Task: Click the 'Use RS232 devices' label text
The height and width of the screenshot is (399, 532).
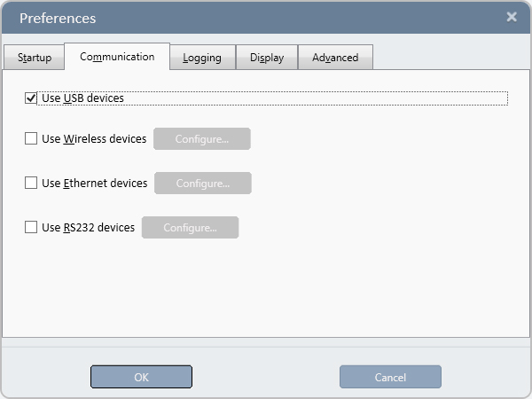Action: [x=88, y=227]
